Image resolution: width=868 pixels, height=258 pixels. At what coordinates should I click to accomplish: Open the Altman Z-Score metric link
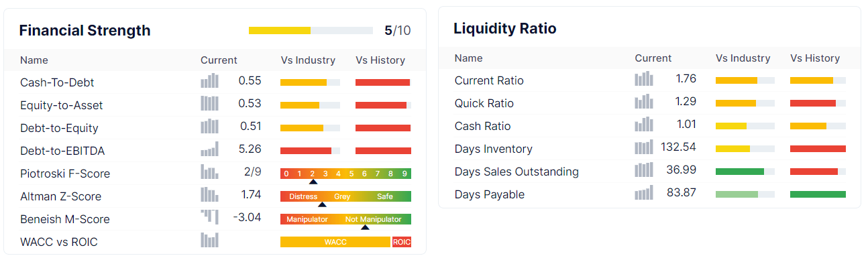[x=60, y=196]
